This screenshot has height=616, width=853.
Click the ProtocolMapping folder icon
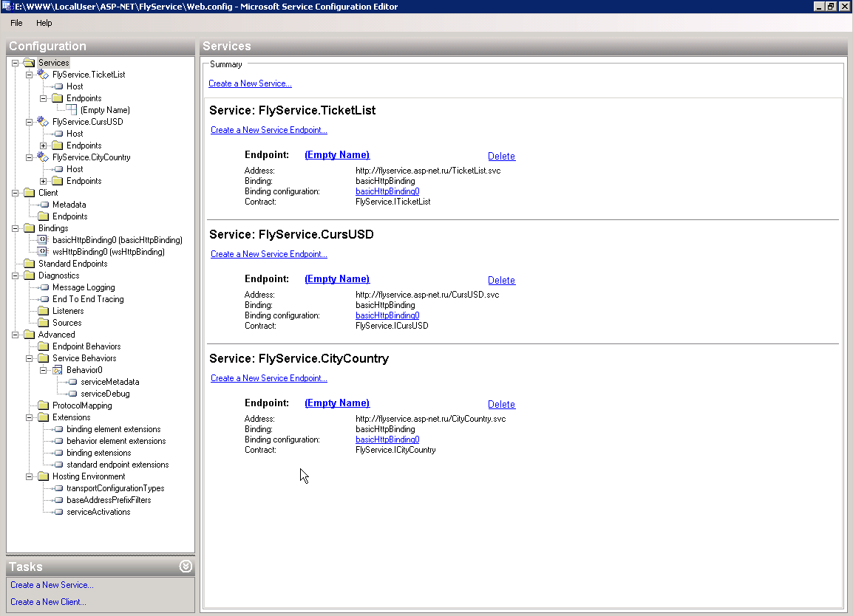point(44,405)
